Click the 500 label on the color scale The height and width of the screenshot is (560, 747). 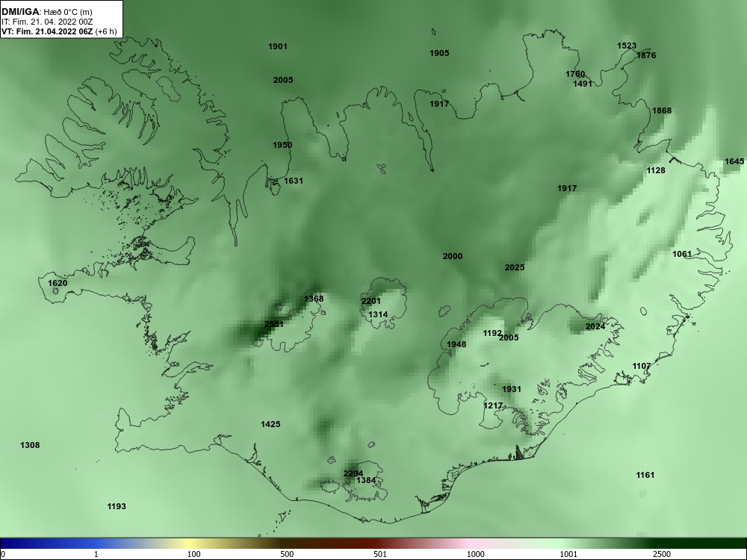287,554
